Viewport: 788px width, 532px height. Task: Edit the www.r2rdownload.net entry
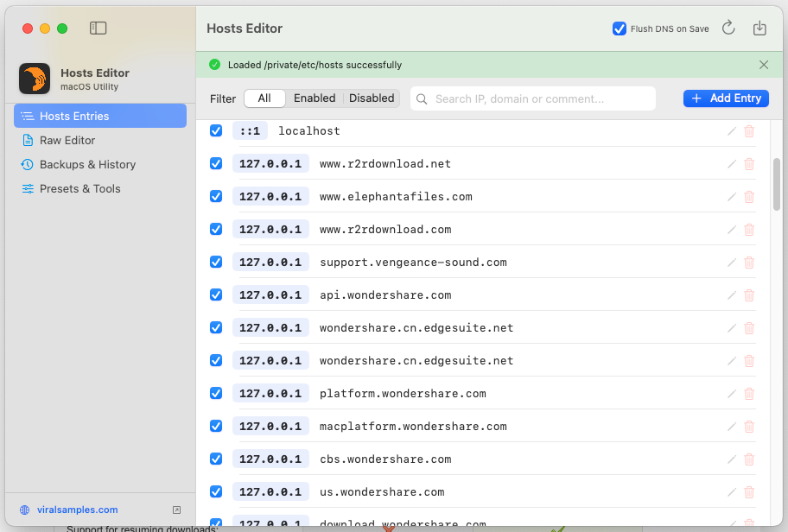tap(732, 164)
